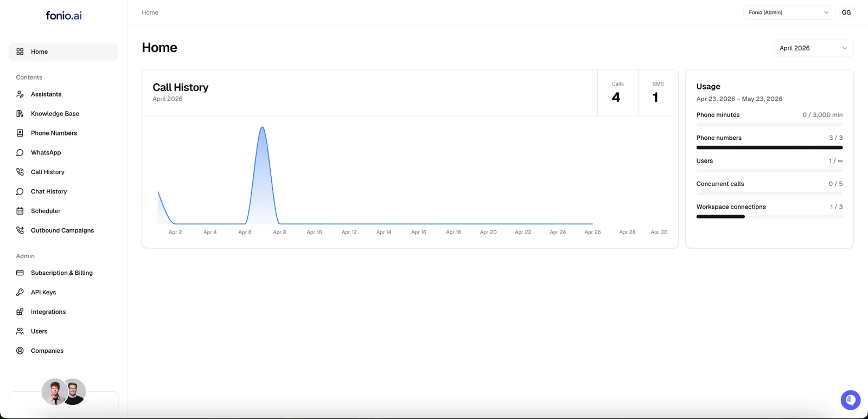Click the Concurrent calls label

point(720,184)
